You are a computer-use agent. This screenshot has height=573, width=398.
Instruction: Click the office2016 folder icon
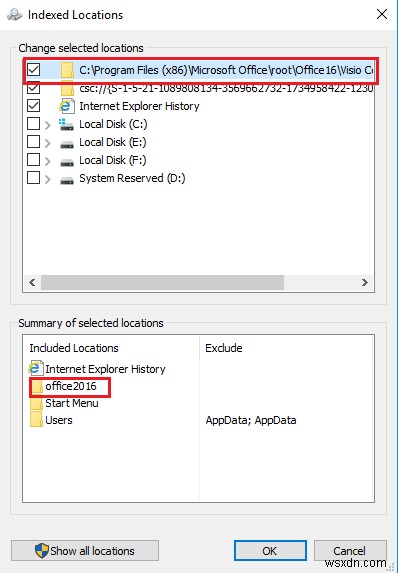click(x=37, y=387)
